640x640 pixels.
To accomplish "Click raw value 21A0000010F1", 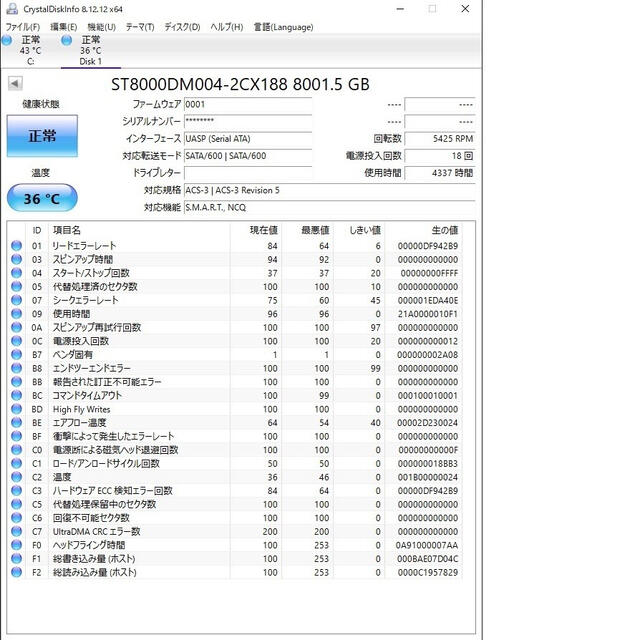I will point(428,313).
